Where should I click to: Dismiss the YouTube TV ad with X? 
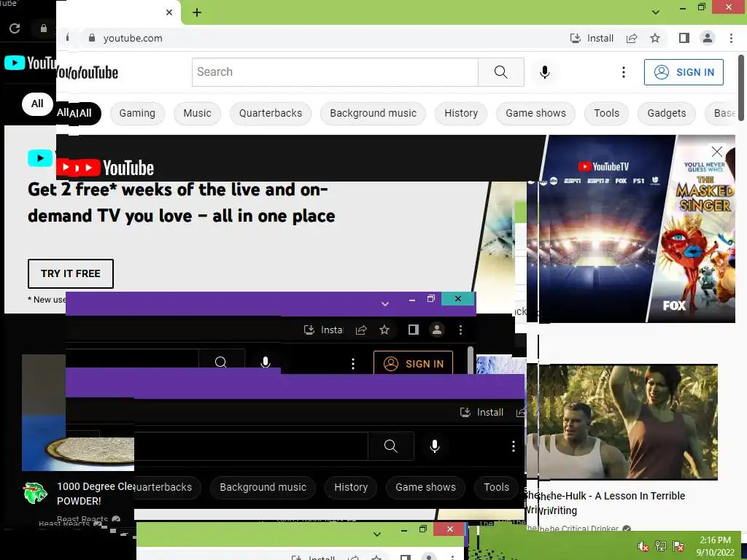click(716, 152)
